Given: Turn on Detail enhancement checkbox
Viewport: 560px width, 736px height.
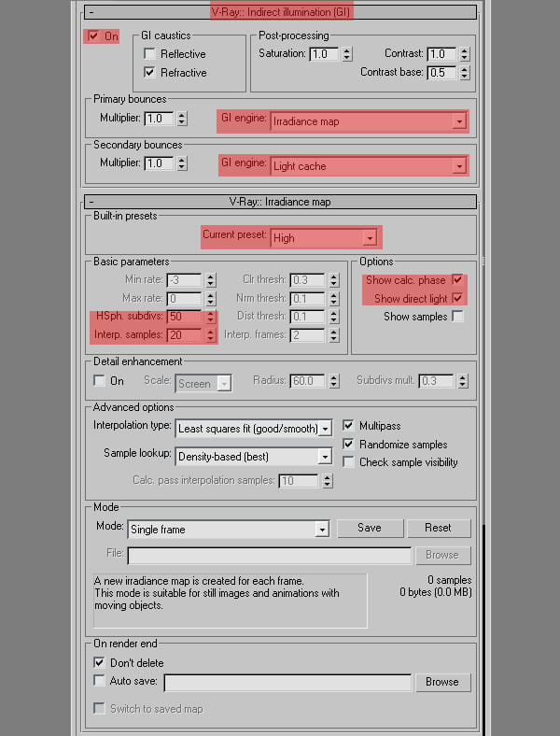Looking at the screenshot, I should 99,381.
